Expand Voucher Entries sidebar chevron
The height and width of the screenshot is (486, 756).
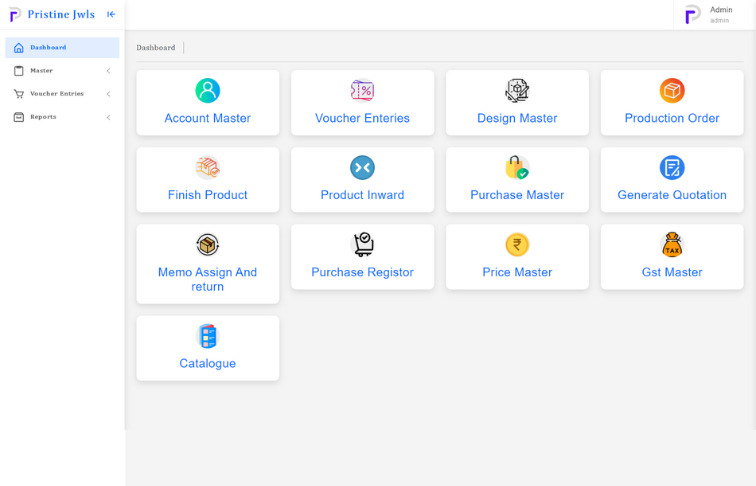[x=108, y=94]
